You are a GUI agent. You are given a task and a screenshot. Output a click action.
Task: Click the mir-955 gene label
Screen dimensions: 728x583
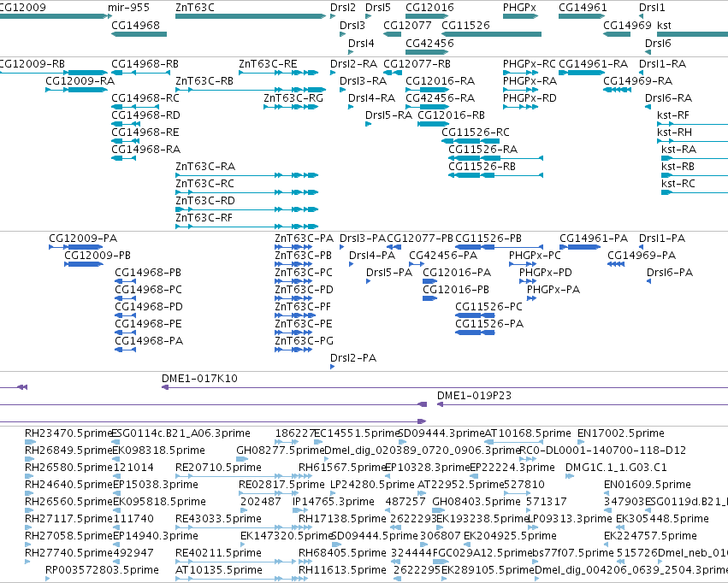[x=128, y=8]
